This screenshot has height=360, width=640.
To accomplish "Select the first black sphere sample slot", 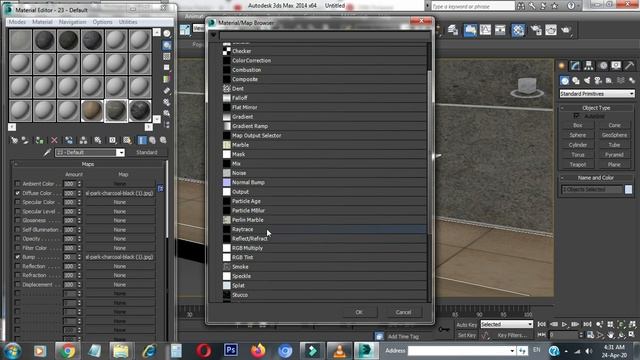I will point(44,40).
